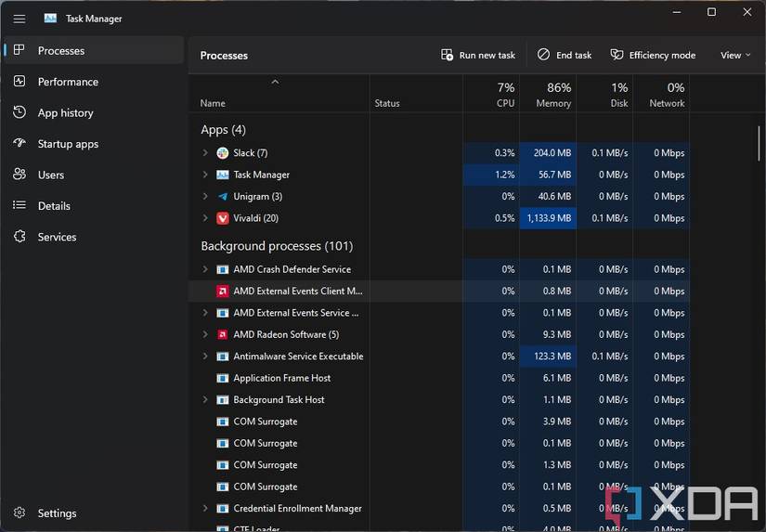Click the Slack app icon
Image resolution: width=766 pixels, height=532 pixels.
[222, 153]
